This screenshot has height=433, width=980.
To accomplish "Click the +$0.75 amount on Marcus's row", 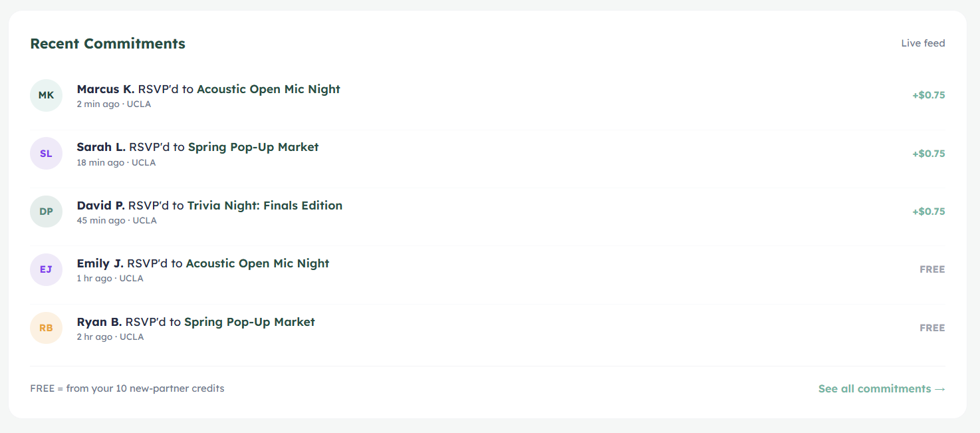I will click(x=928, y=95).
